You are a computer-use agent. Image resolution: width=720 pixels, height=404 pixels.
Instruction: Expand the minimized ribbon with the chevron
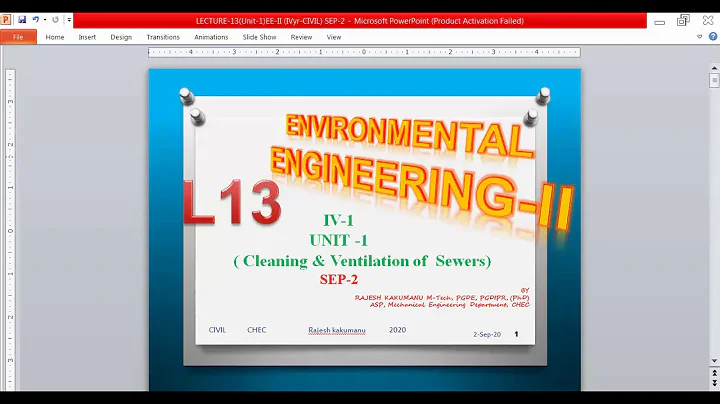pos(699,37)
